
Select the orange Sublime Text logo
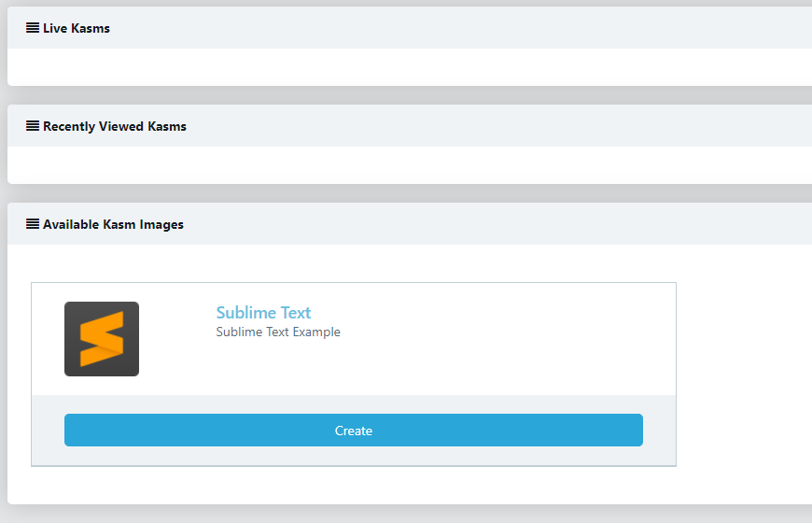[102, 339]
